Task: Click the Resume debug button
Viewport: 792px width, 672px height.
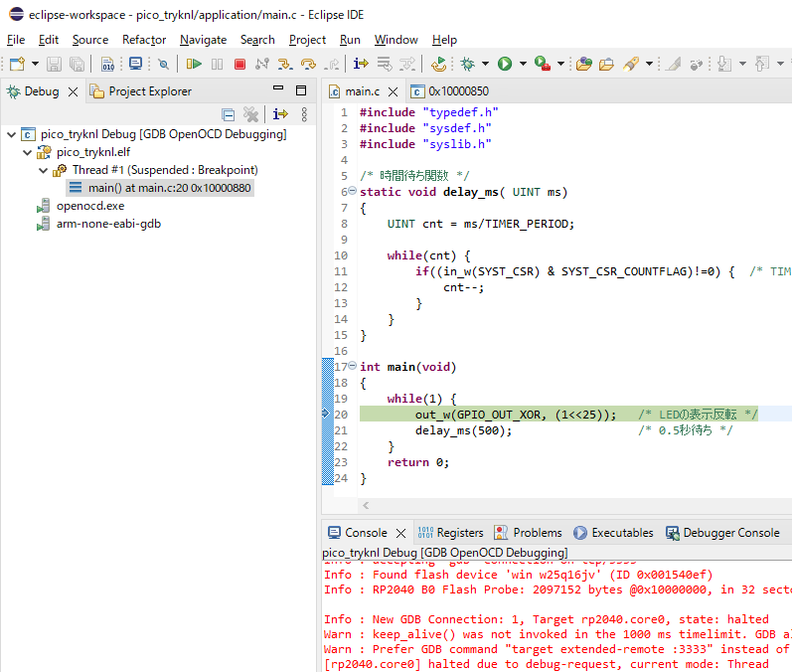Action: click(x=194, y=64)
